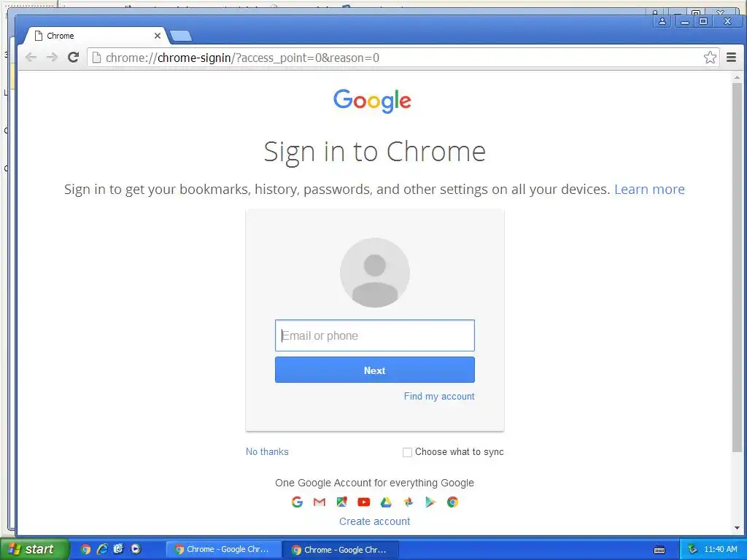Click the One Google Account for everything text
This screenshot has width=747, height=560.
point(375,483)
